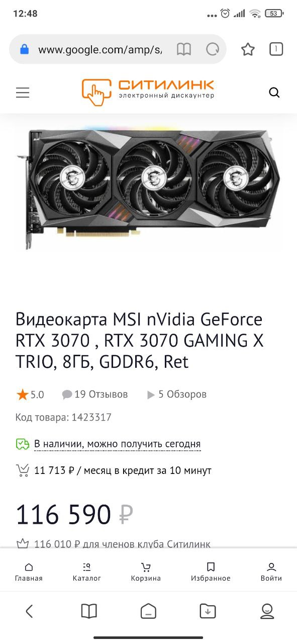The height and width of the screenshot is (644, 297).
Task: Tap 'В наличии, можно получить сегодня' link
Action: [x=117, y=444]
